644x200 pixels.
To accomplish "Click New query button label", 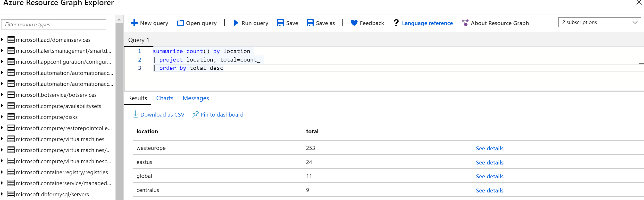I will pos(154,23).
